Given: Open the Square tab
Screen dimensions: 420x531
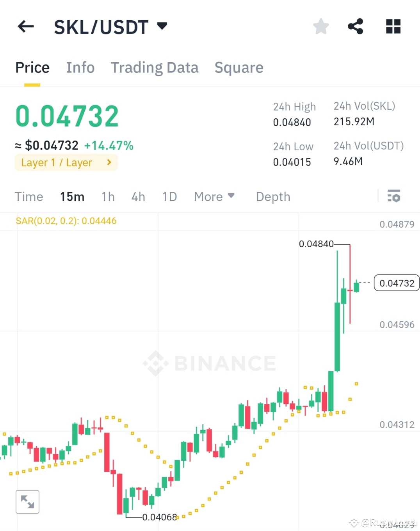Looking at the screenshot, I should (238, 67).
